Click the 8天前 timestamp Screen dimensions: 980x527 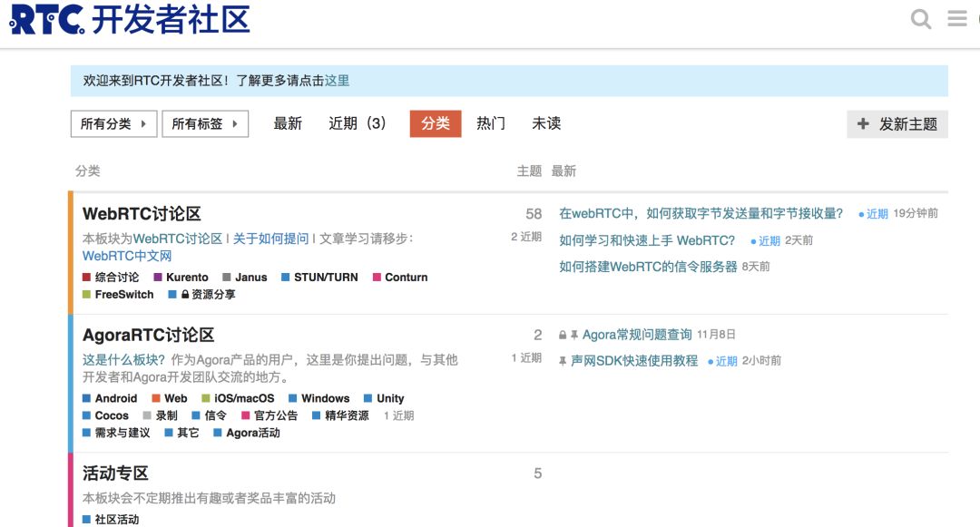(756, 267)
